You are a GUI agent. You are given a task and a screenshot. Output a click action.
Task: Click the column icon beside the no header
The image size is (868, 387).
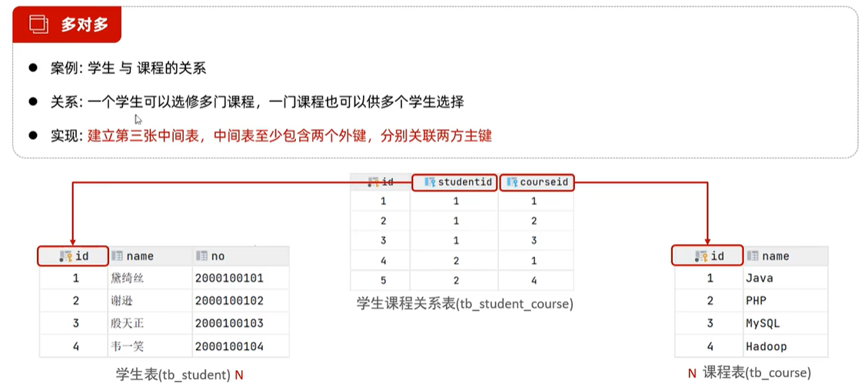(201, 256)
